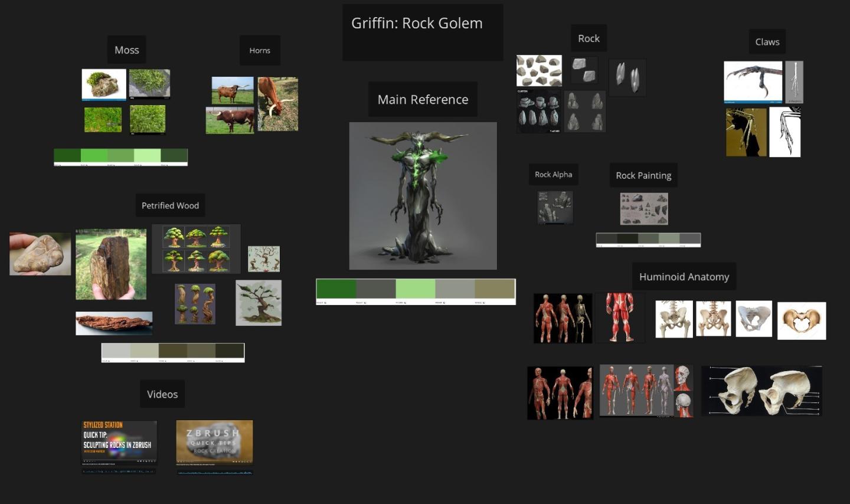Viewport: 850px width, 504px height.
Task: Pick the dark green swatch in main palette
Action: [336, 289]
